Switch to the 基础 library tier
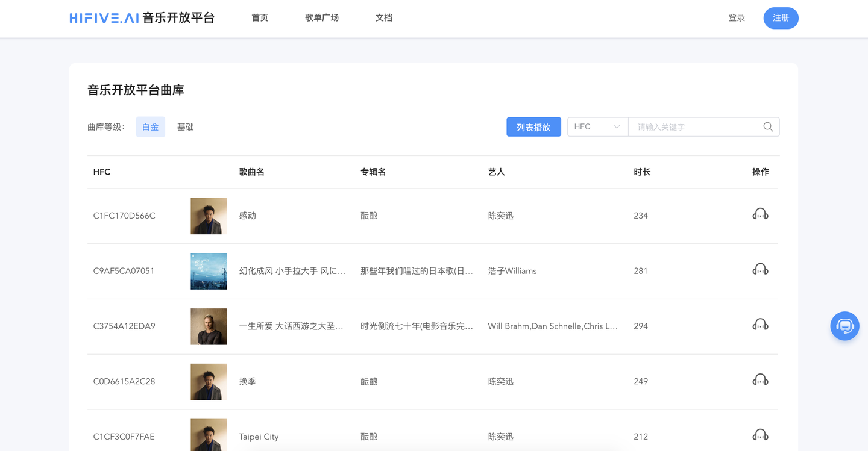The width and height of the screenshot is (868, 451). (185, 126)
